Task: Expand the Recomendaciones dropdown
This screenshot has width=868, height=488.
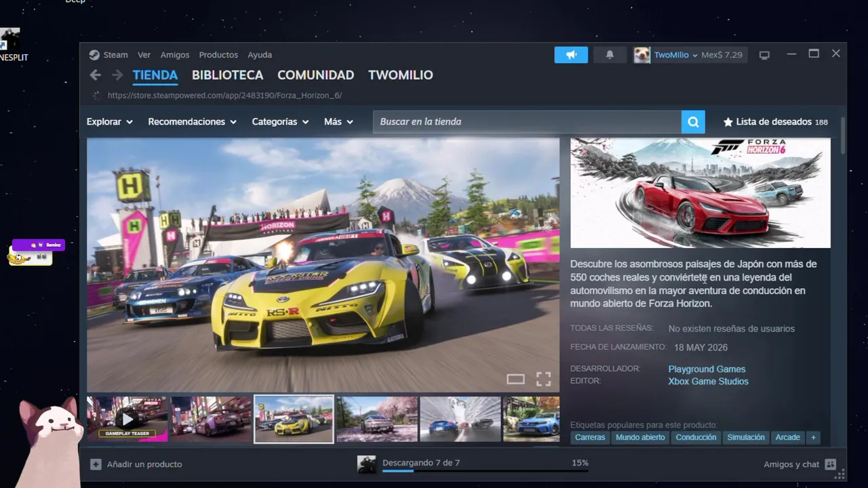Action: click(193, 122)
